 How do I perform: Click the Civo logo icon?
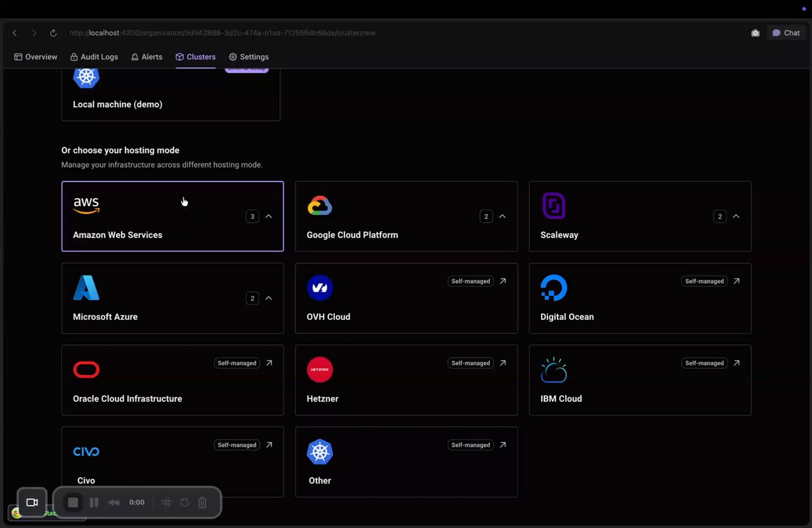point(86,451)
